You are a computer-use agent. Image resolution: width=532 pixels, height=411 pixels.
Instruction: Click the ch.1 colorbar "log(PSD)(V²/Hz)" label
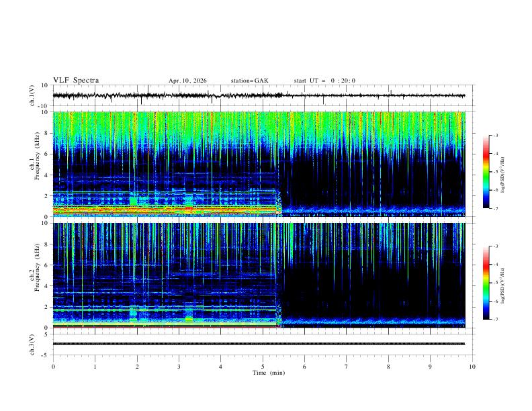pos(503,175)
